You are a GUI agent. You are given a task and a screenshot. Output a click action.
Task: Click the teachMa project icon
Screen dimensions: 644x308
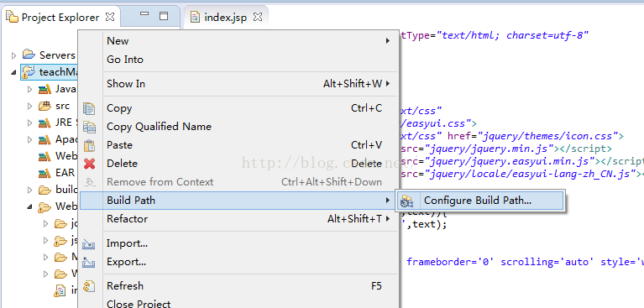pyautogui.click(x=29, y=72)
